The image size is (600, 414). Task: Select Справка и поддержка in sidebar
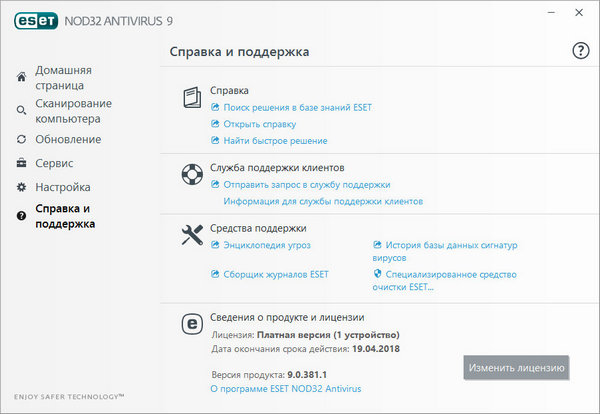[65, 216]
